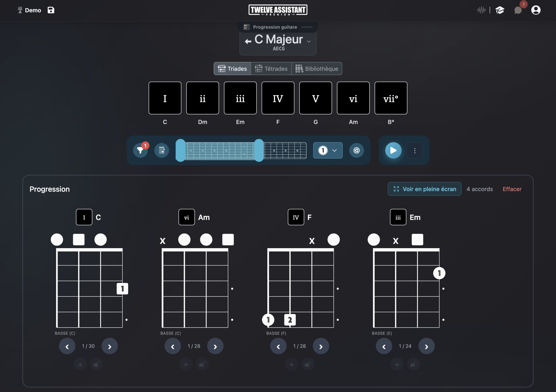Click the chord diagram grid icon
This screenshot has height=392, width=556.
pyautogui.click(x=162, y=150)
